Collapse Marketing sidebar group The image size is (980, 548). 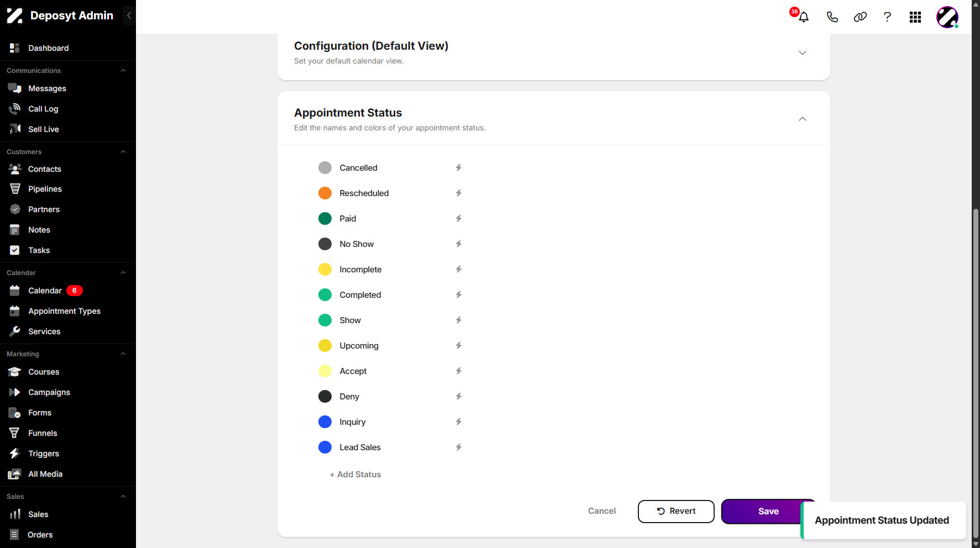click(123, 354)
